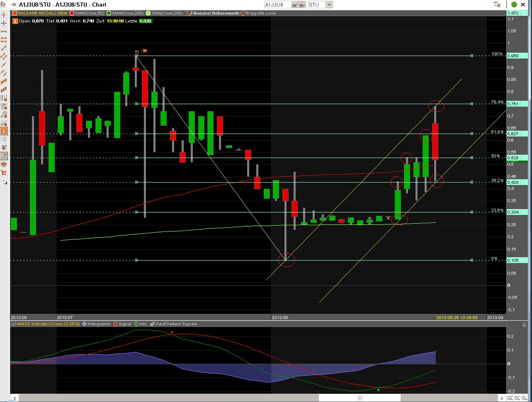
Task: Click the greyed-out tool below the info button
Action: (4, 139)
